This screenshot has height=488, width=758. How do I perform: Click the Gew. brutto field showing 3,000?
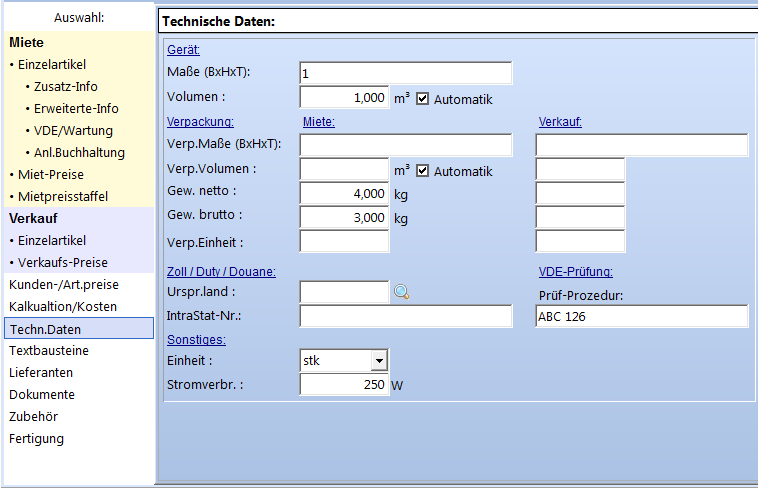(344, 217)
